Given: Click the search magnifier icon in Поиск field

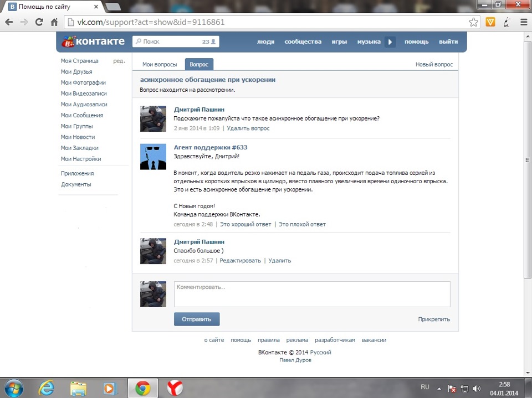Looking at the screenshot, I should click(139, 42).
